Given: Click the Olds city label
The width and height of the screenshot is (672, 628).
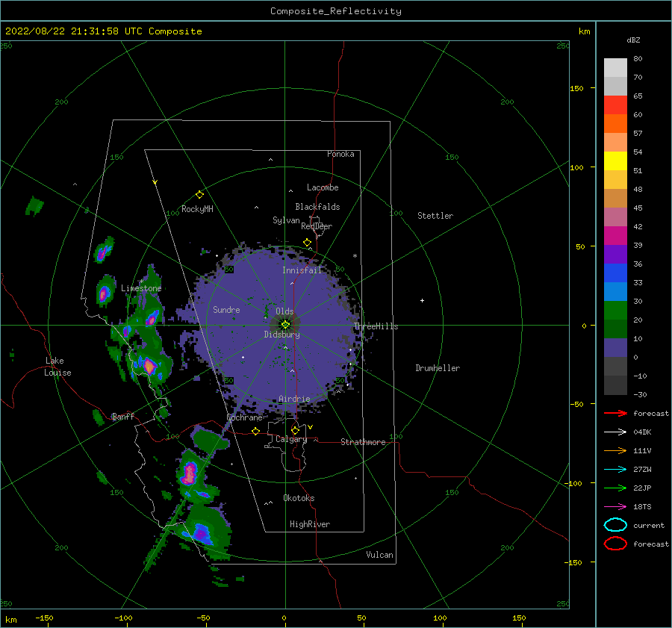Looking at the screenshot, I should tap(284, 311).
